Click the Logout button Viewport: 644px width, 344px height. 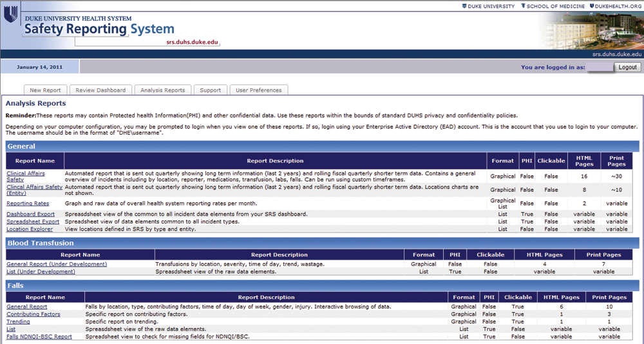point(627,67)
